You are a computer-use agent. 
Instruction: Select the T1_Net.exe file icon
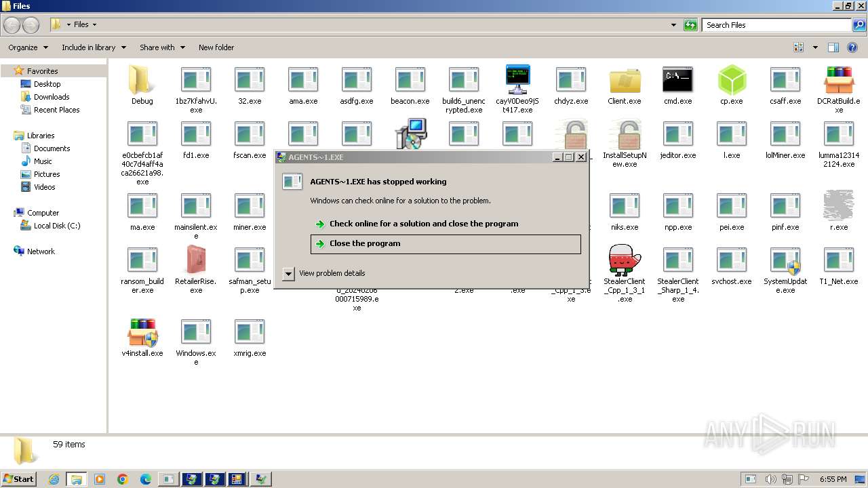click(x=839, y=260)
